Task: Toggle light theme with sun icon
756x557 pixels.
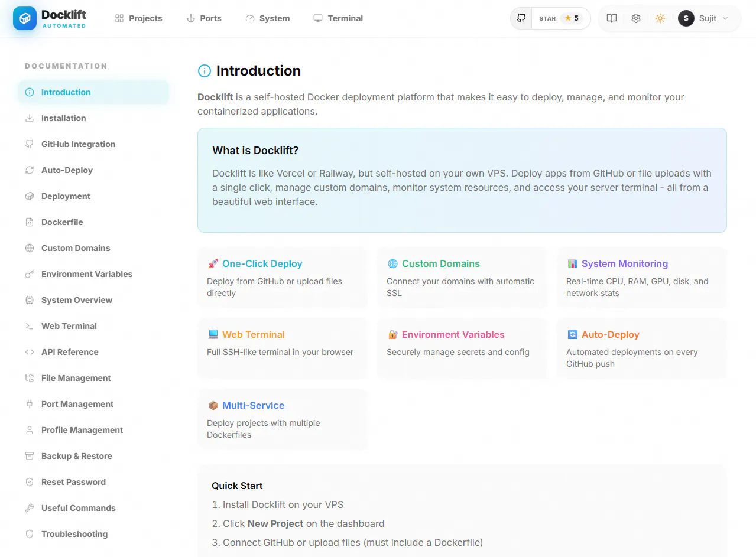Action: 660,18
